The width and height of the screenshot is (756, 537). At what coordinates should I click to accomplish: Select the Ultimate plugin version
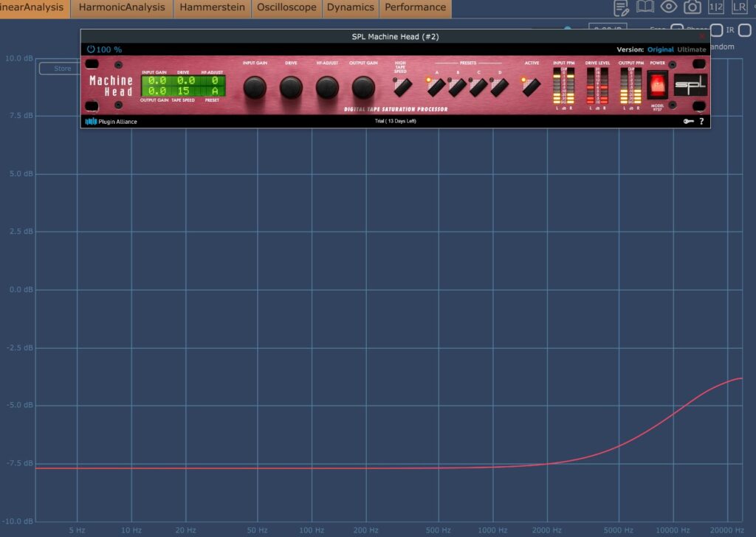tap(692, 49)
